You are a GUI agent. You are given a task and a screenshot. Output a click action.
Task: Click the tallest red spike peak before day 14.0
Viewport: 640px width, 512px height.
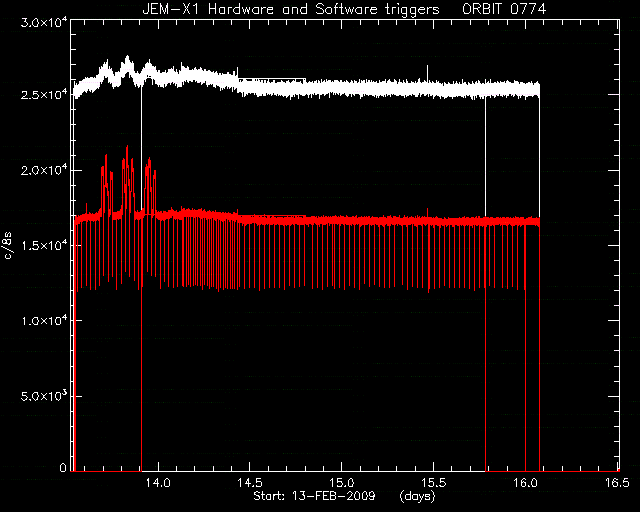coord(127,147)
